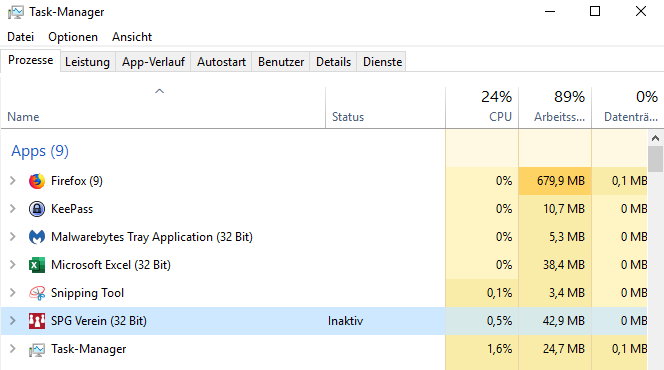The image size is (664, 370).
Task: Click the Apps (9) group heading
Action: point(40,151)
